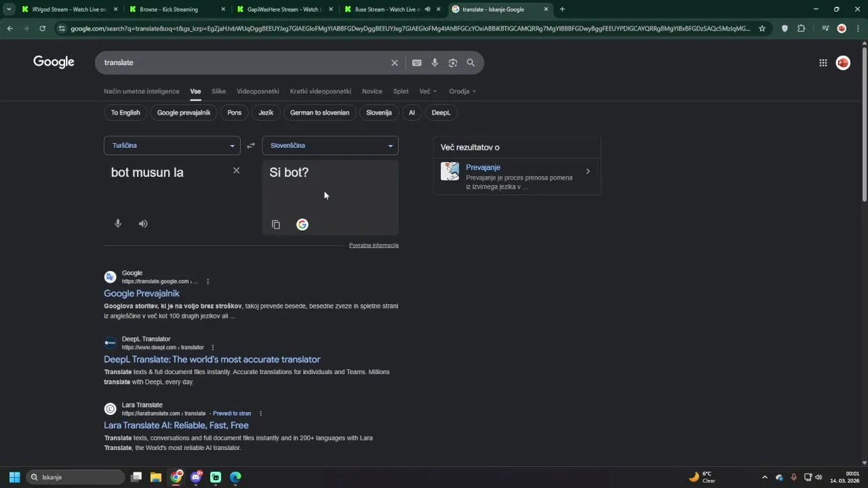Open the on-screen keyboard input tool
The width and height of the screenshot is (868, 488).
pyautogui.click(x=417, y=62)
